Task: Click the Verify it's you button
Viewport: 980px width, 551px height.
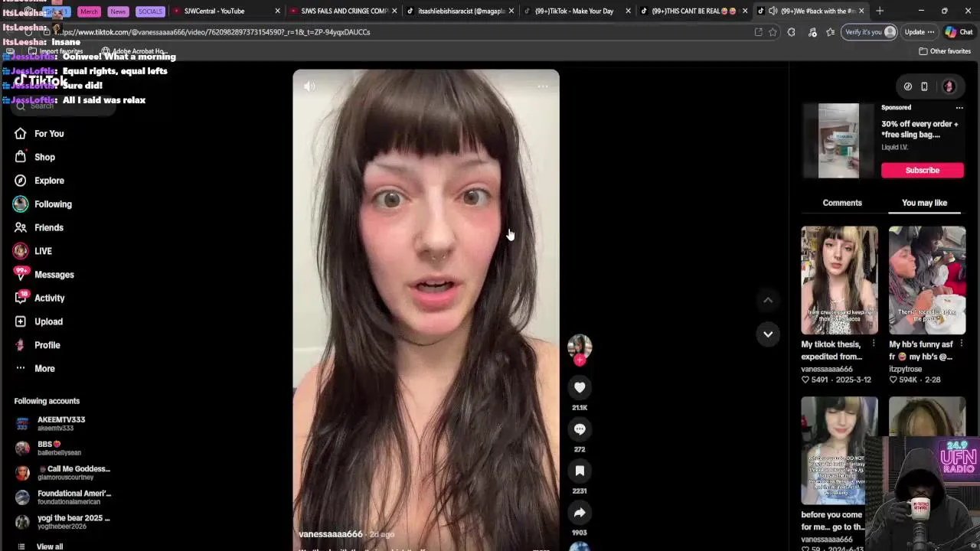Action: point(870,32)
